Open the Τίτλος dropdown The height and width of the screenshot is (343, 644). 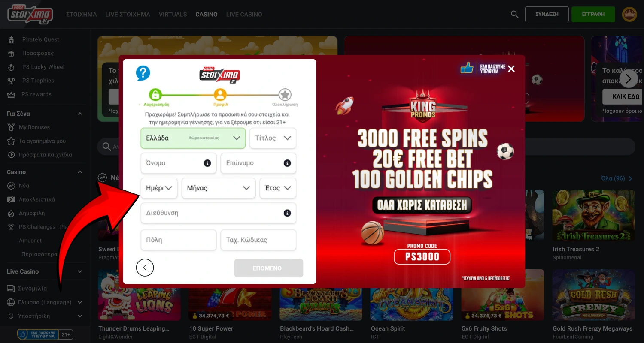point(273,138)
